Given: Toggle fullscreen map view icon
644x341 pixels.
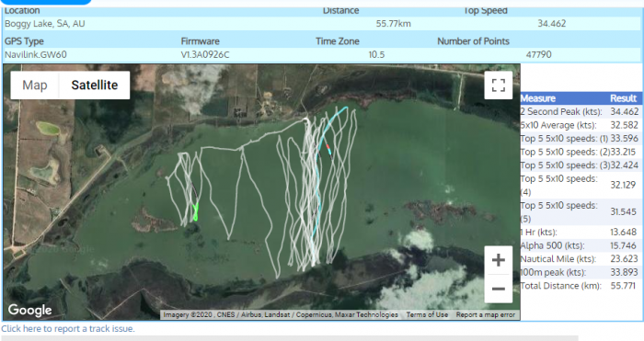Looking at the screenshot, I should (499, 85).
